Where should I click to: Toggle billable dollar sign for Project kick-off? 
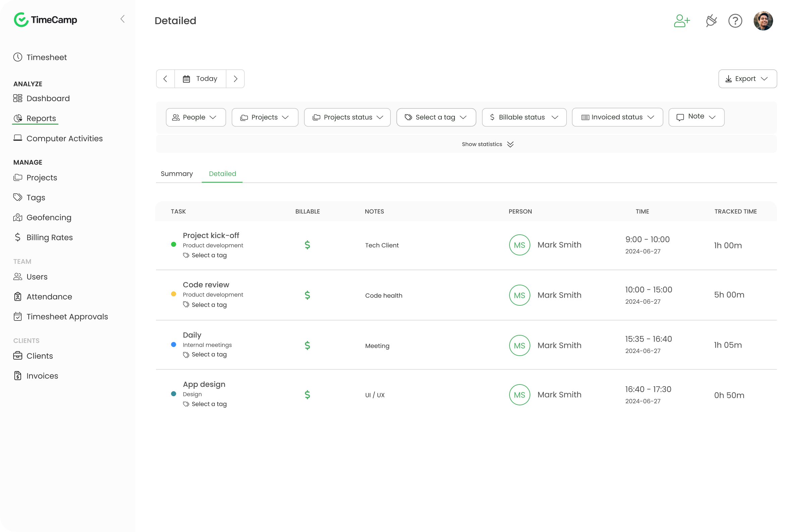(x=307, y=245)
